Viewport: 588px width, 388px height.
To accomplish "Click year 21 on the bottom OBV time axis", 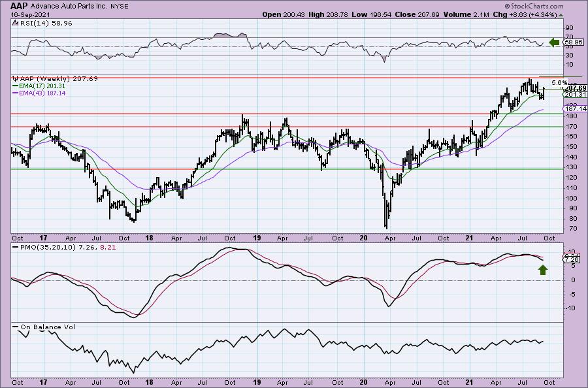I will pyautogui.click(x=468, y=382).
